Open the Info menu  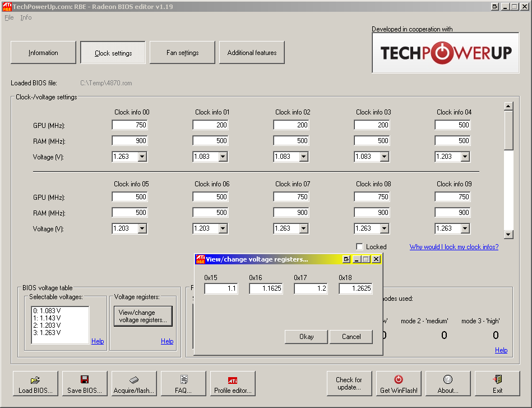pyautogui.click(x=26, y=17)
